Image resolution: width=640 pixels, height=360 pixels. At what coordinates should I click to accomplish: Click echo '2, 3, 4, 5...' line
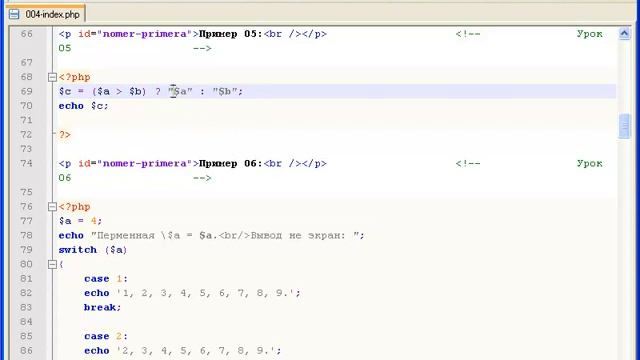(x=183, y=351)
